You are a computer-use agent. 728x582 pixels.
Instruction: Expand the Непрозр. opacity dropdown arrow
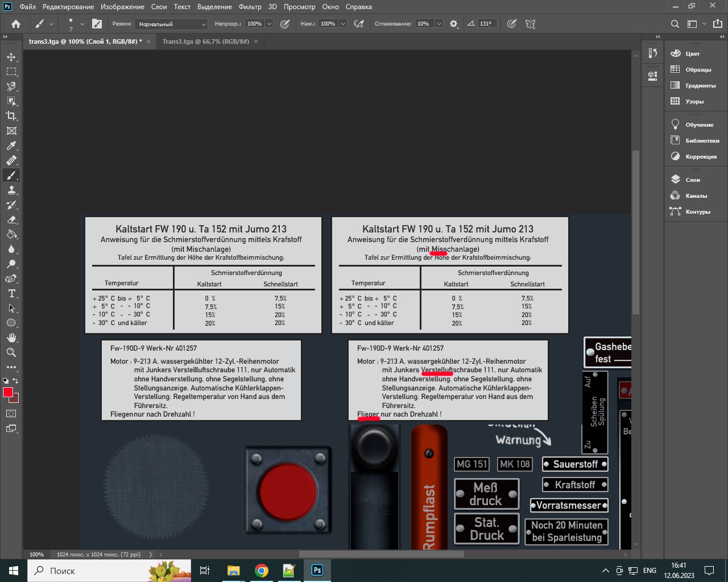(x=269, y=24)
